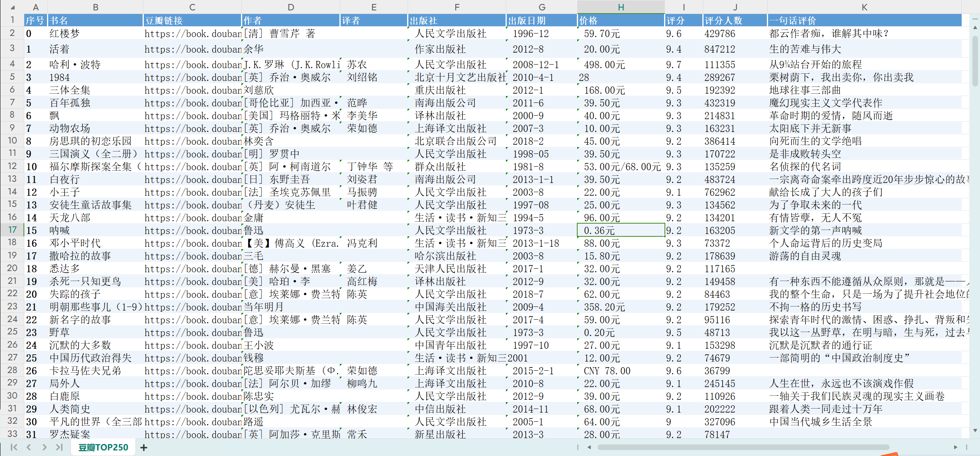The width and height of the screenshot is (980, 456).
Task: Click the horizontal scrollbar thumb
Action: tap(743, 447)
